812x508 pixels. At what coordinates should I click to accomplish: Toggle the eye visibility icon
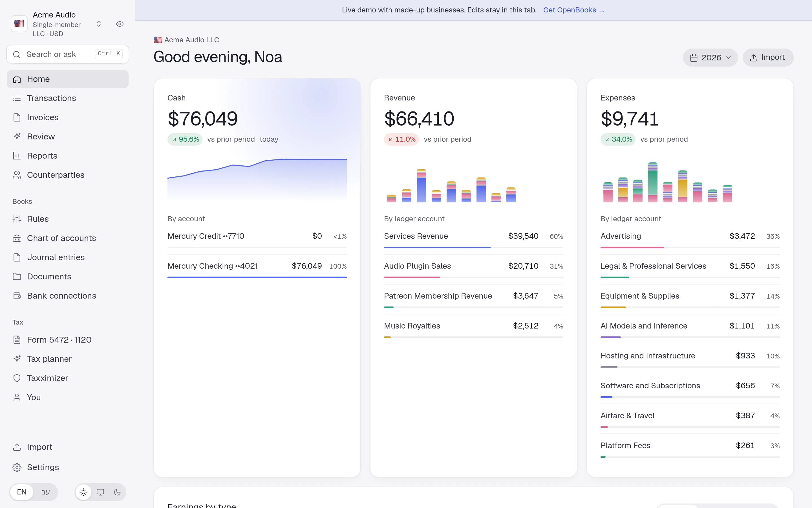[x=120, y=24]
